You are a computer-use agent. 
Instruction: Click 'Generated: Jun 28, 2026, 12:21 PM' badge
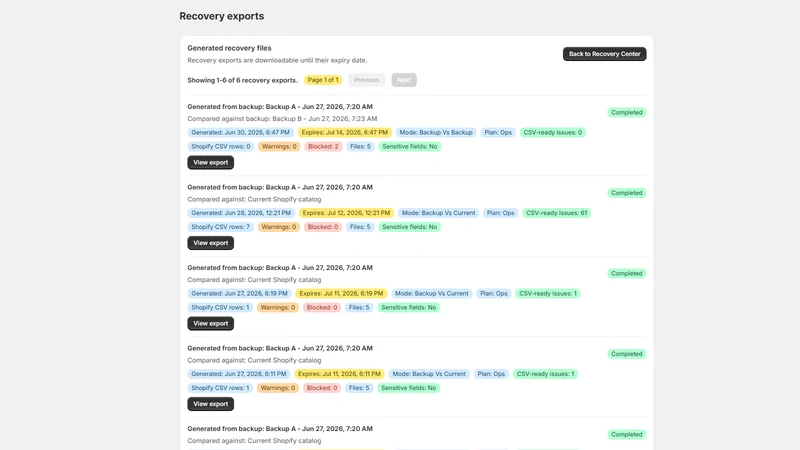click(x=241, y=213)
